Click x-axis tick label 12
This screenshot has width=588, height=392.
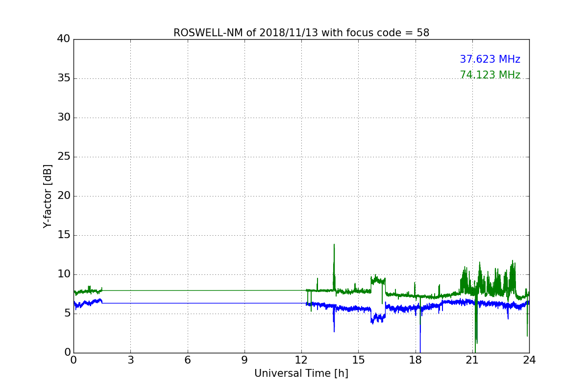click(x=301, y=360)
